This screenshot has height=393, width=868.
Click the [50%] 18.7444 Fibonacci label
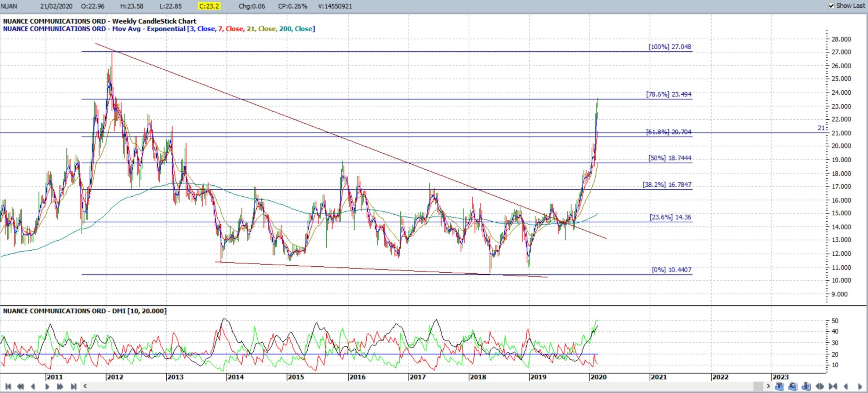670,158
